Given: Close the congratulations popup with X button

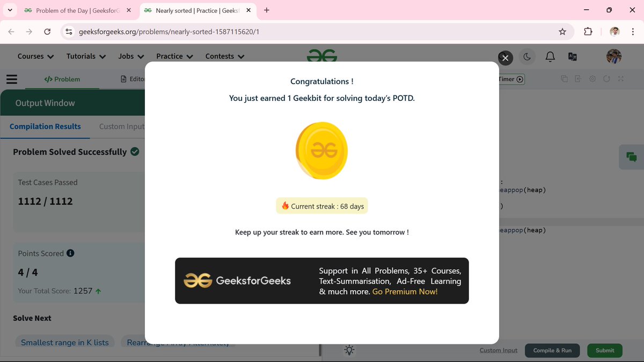Looking at the screenshot, I should pos(505,57).
